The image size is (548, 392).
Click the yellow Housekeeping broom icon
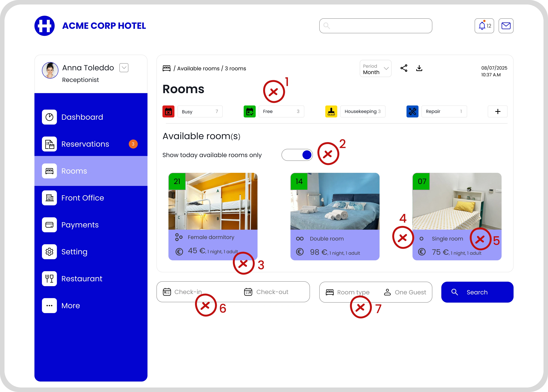pos(331,111)
